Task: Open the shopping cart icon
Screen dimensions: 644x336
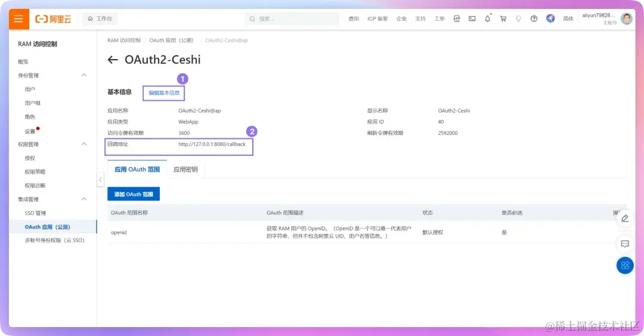Action: [x=503, y=19]
